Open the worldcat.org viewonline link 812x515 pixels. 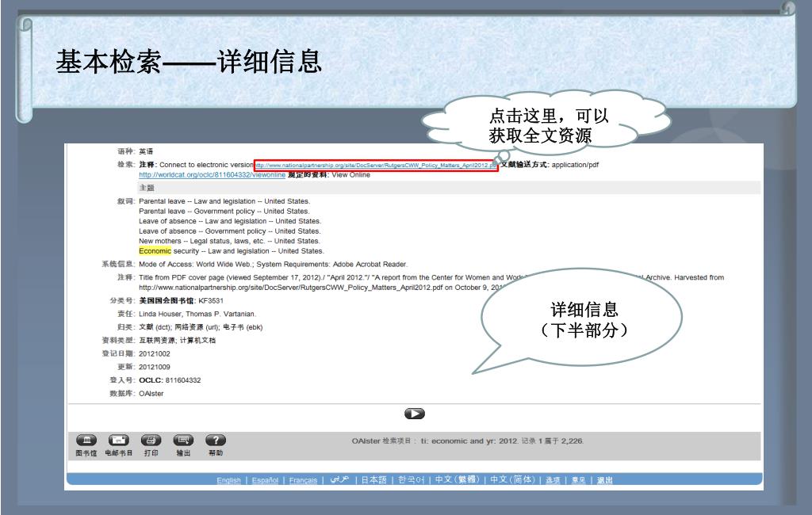(212, 175)
